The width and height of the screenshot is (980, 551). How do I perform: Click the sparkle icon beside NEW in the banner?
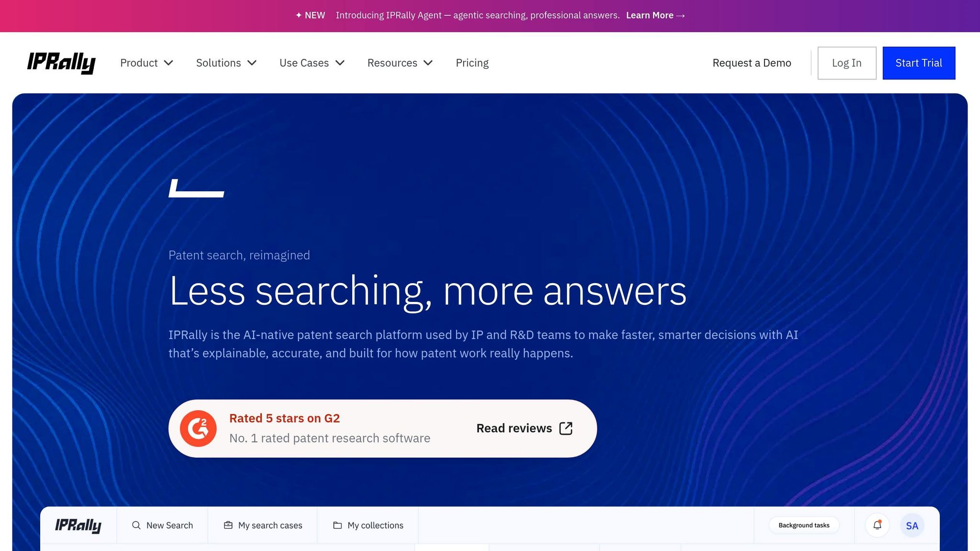click(299, 15)
